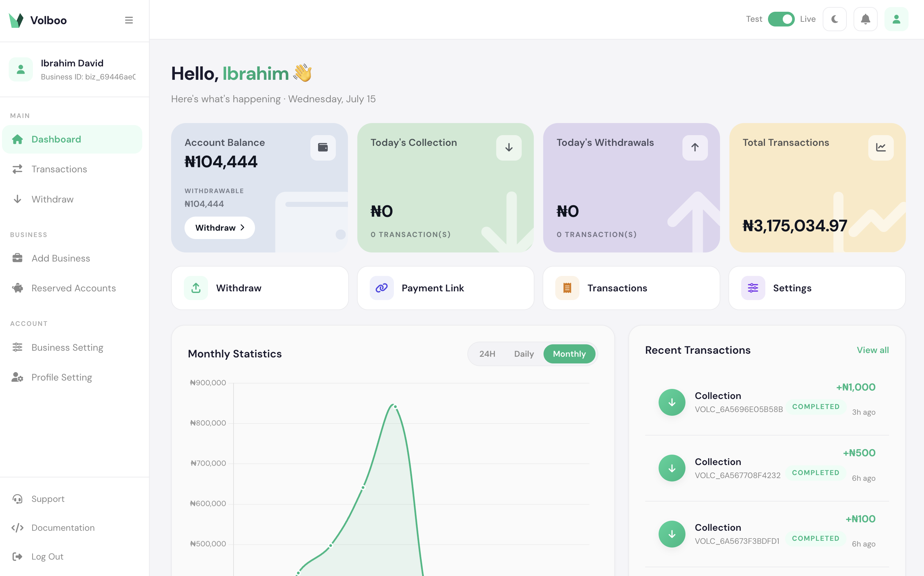924x576 pixels.
Task: Click the purple sliders icon on Settings card
Action: (x=753, y=288)
